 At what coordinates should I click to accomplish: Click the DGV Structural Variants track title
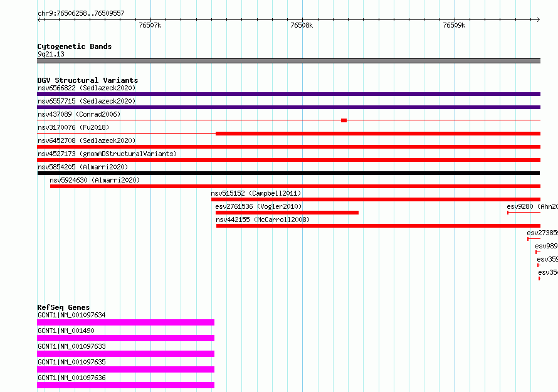point(88,80)
